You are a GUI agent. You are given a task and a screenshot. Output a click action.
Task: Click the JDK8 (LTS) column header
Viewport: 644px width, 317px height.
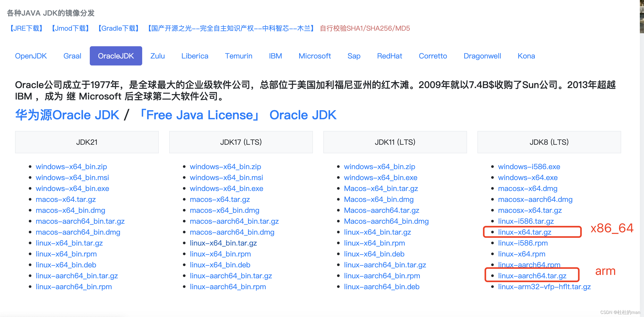point(549,142)
